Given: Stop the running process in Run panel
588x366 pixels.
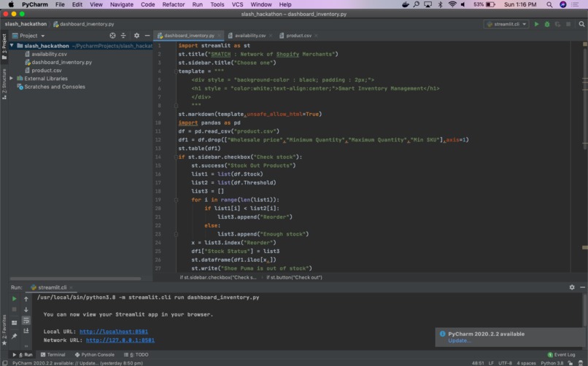Looking at the screenshot, I should click(15, 309).
